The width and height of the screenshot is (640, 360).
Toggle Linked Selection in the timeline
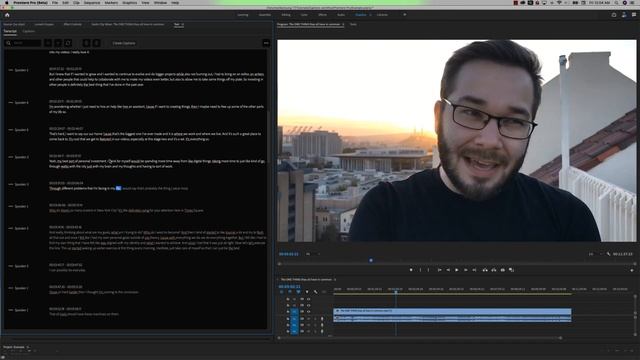pos(298,292)
